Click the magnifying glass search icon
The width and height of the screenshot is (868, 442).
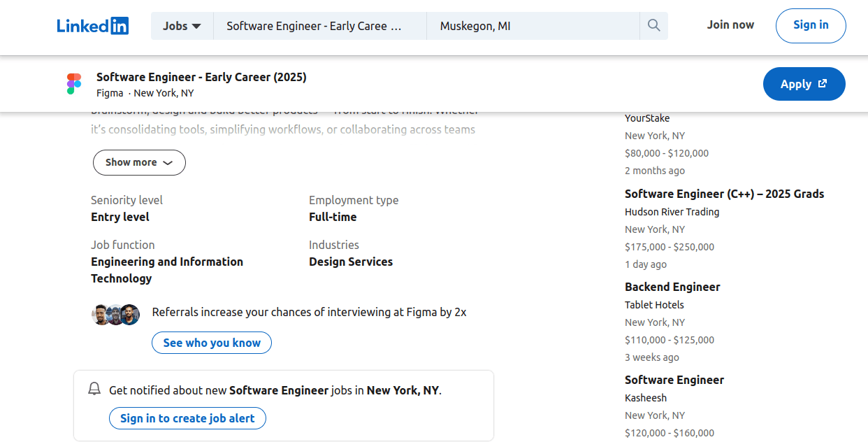tap(653, 26)
